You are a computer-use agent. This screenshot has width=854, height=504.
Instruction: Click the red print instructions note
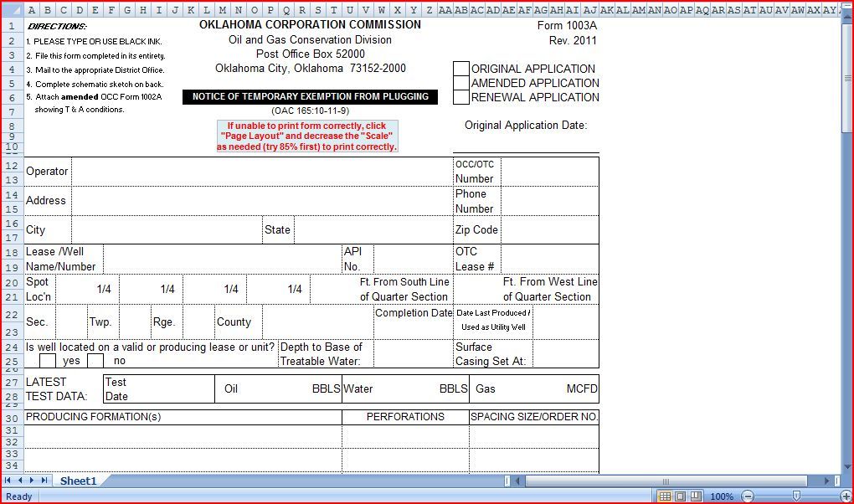tap(307, 136)
